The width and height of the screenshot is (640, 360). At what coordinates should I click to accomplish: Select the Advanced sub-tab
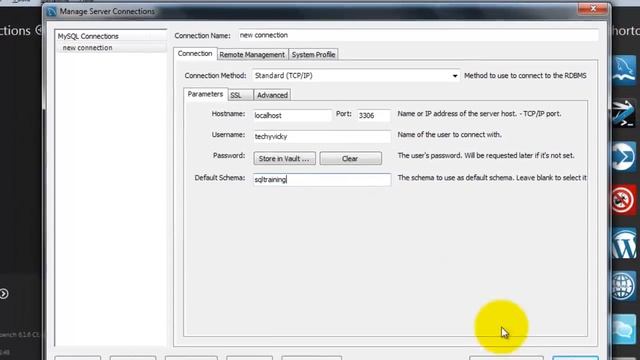tap(272, 95)
